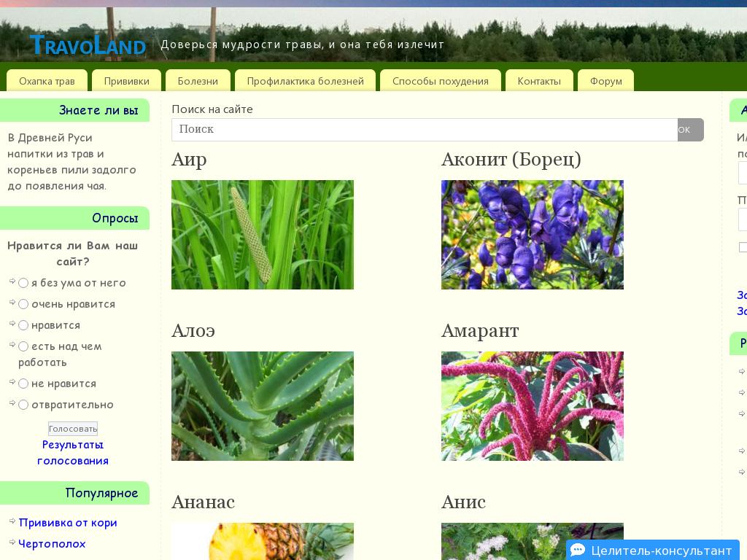Select 'есть над чем работать' radio option
Image resolution: width=747 pixels, height=560 pixels.
pos(23,346)
